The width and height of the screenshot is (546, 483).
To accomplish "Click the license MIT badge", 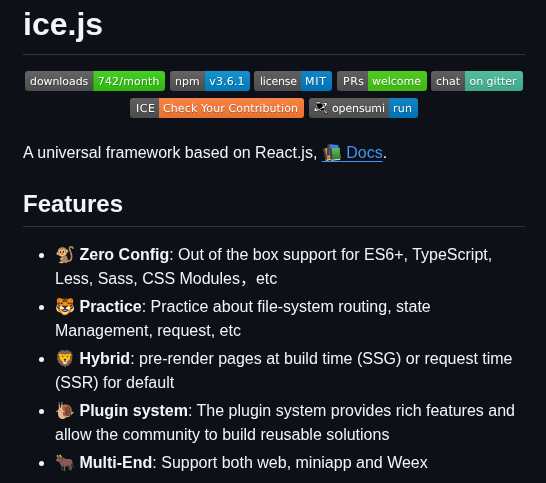I will pos(293,81).
